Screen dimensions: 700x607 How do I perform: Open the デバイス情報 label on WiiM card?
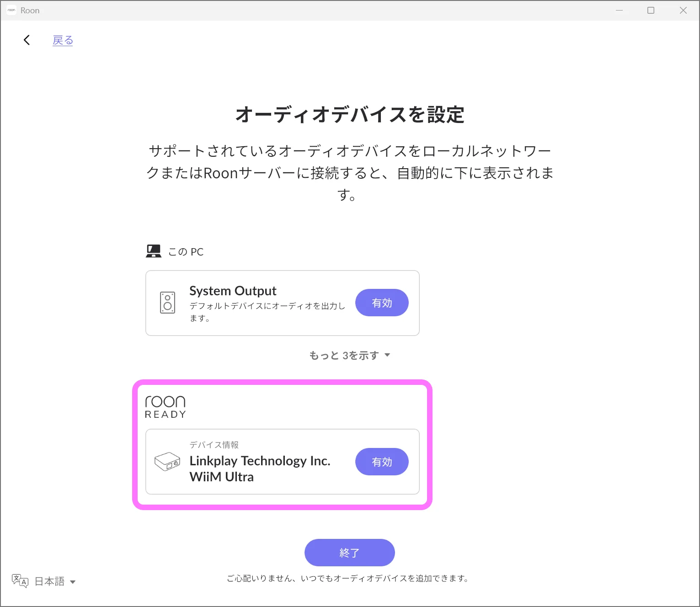click(214, 445)
